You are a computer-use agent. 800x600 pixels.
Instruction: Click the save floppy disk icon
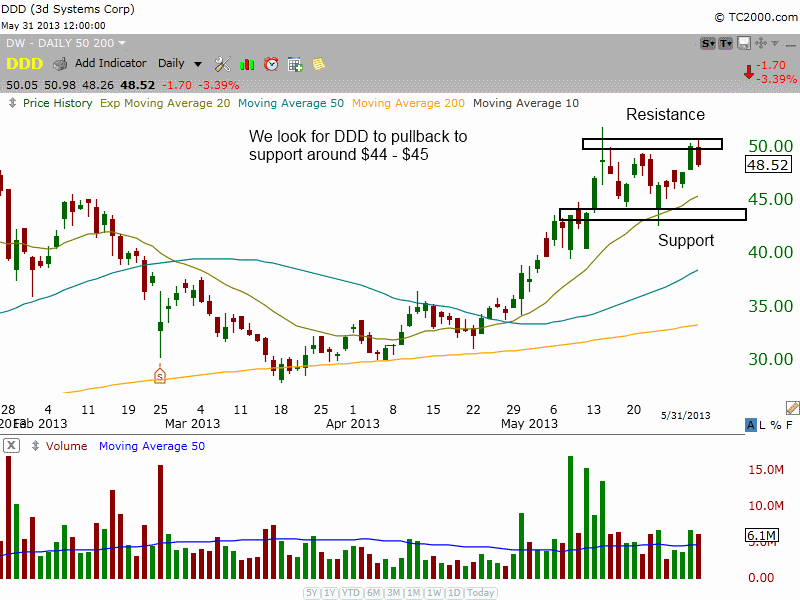742,43
